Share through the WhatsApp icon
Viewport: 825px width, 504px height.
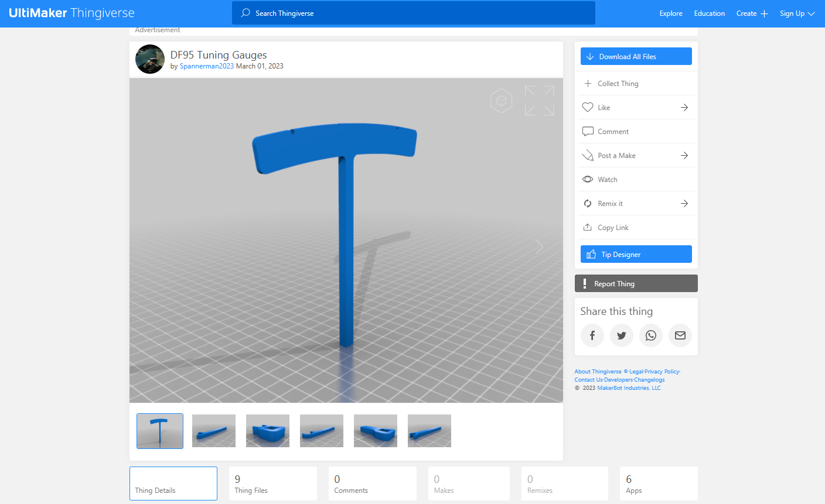(650, 335)
